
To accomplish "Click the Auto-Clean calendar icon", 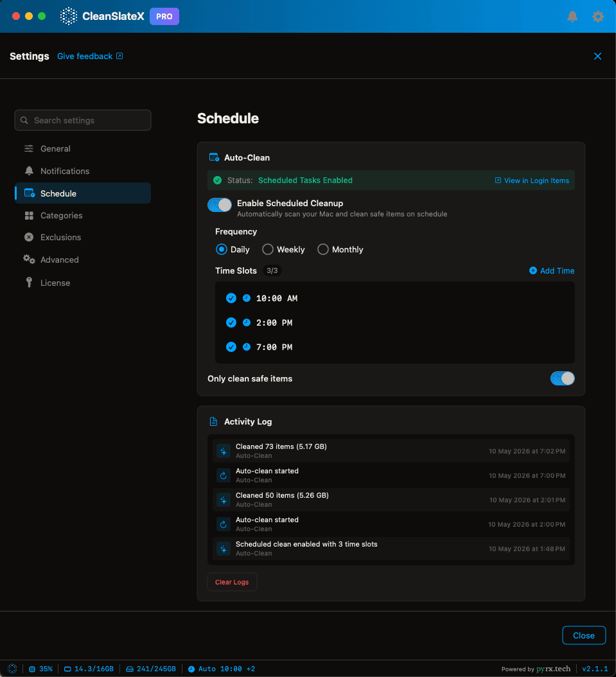I will [x=214, y=157].
